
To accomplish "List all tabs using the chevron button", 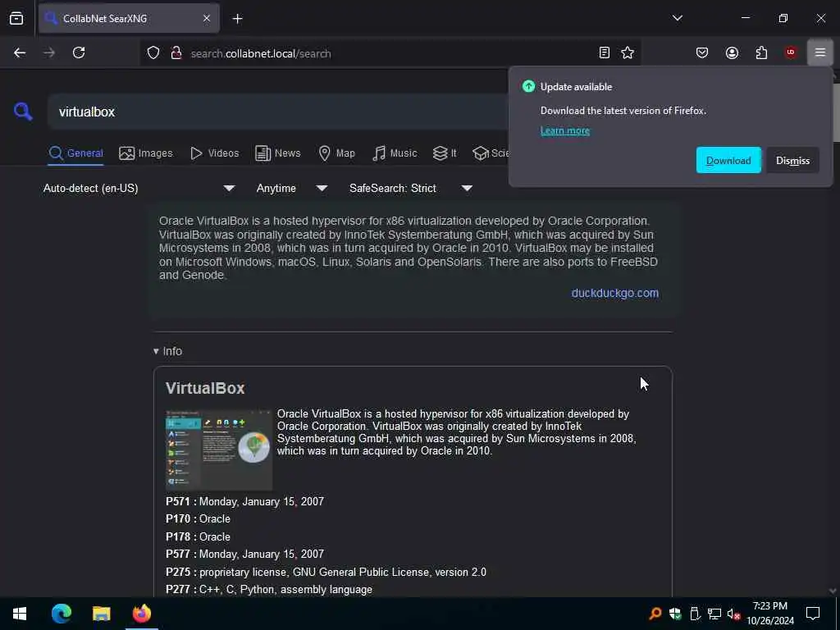I will coord(677,18).
